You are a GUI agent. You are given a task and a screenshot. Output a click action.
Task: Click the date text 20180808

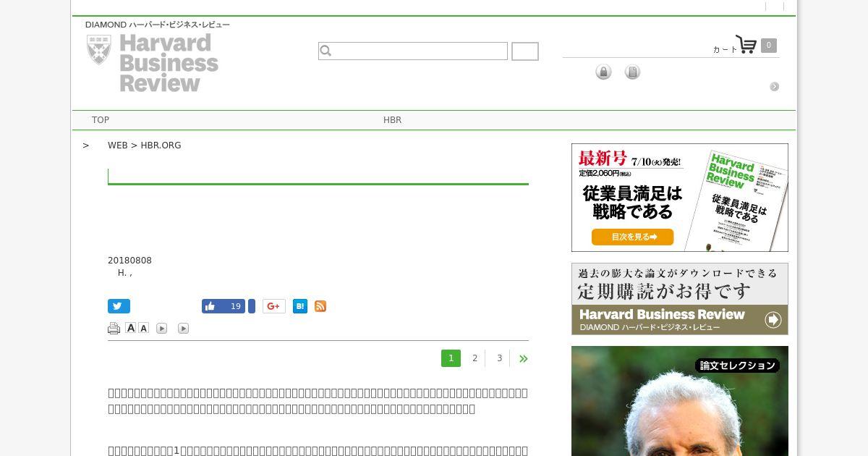pos(129,261)
